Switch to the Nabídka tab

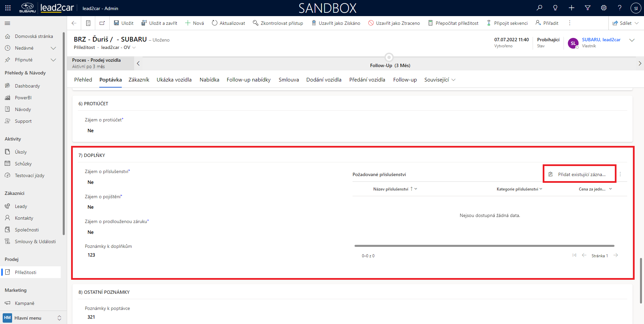pyautogui.click(x=209, y=80)
